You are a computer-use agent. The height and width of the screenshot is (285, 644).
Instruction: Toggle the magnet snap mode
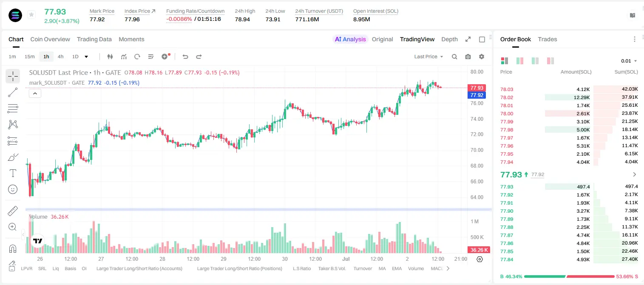(13, 248)
